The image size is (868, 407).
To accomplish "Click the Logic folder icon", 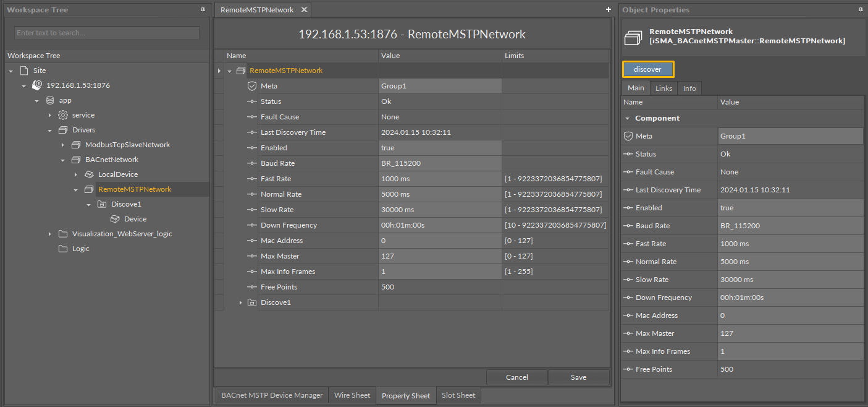I will [x=63, y=249].
